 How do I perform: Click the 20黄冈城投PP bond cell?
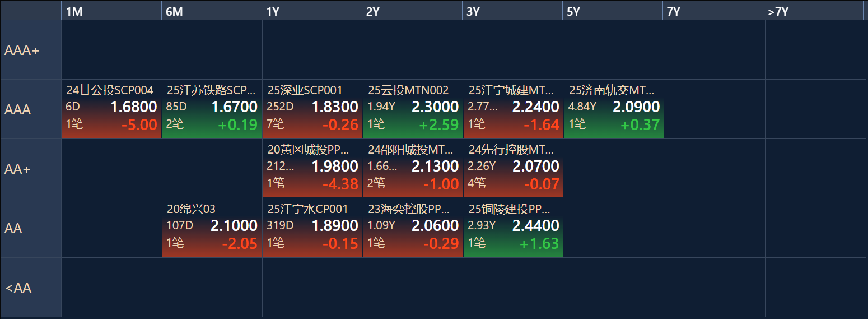[x=312, y=169]
